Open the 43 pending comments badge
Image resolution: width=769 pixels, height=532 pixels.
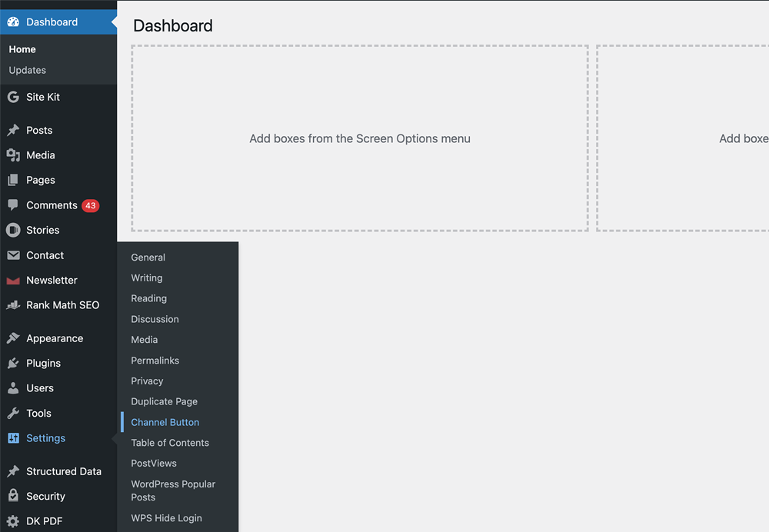coord(91,205)
